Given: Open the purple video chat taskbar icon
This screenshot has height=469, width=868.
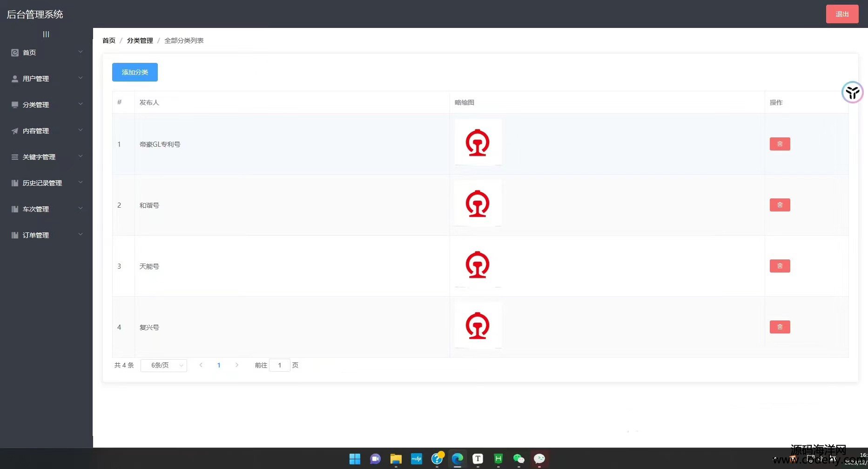Looking at the screenshot, I should coord(375,459).
